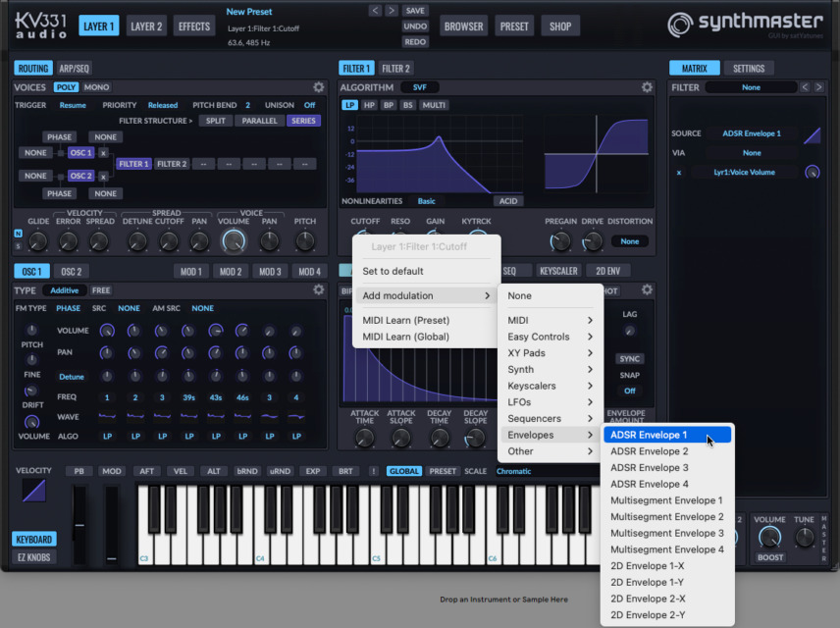Toggle ACID filter mode
Screen dimensions: 840x628
(508, 201)
